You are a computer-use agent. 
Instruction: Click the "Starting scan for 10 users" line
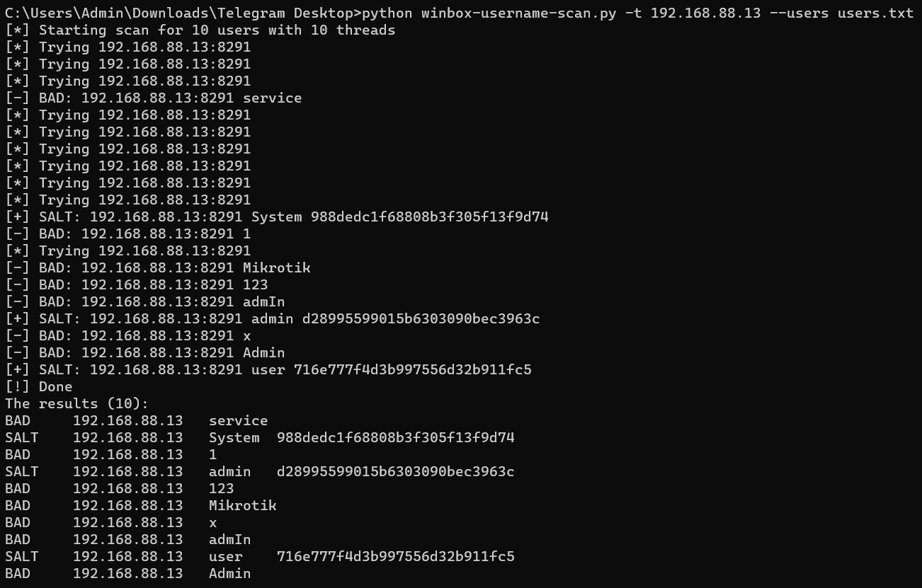point(200,30)
